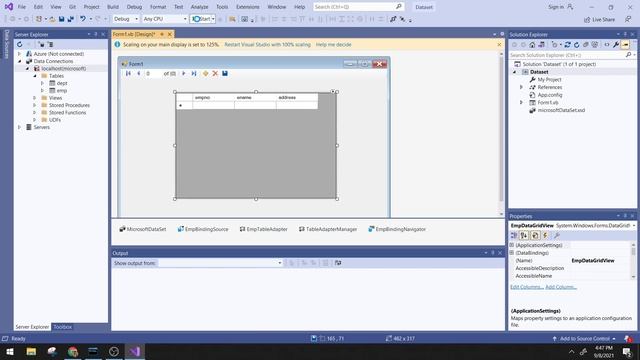Toggle Categorized view in Properties panel
This screenshot has height=360, width=640.
pos(514,236)
